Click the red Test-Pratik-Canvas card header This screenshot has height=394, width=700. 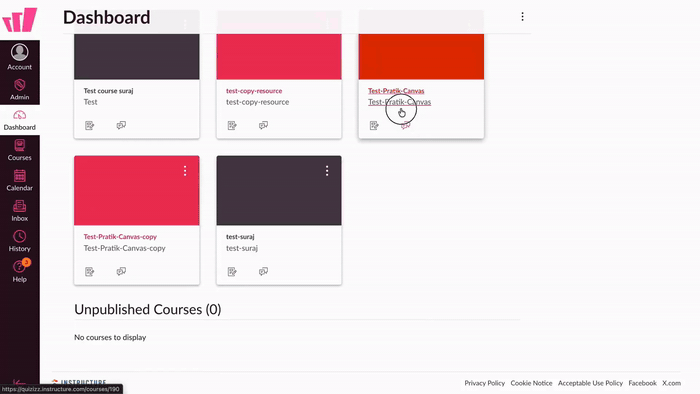coord(421,57)
